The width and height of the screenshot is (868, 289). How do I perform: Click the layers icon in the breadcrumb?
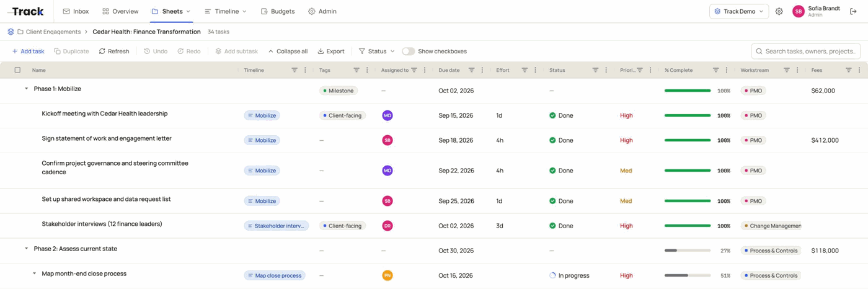point(11,32)
